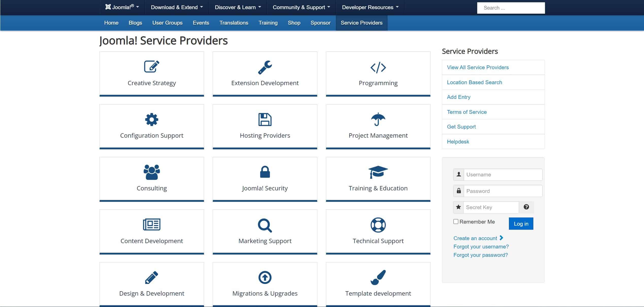644x307 pixels.
Task: Click the Template development paintbrush icon
Action: point(378,278)
